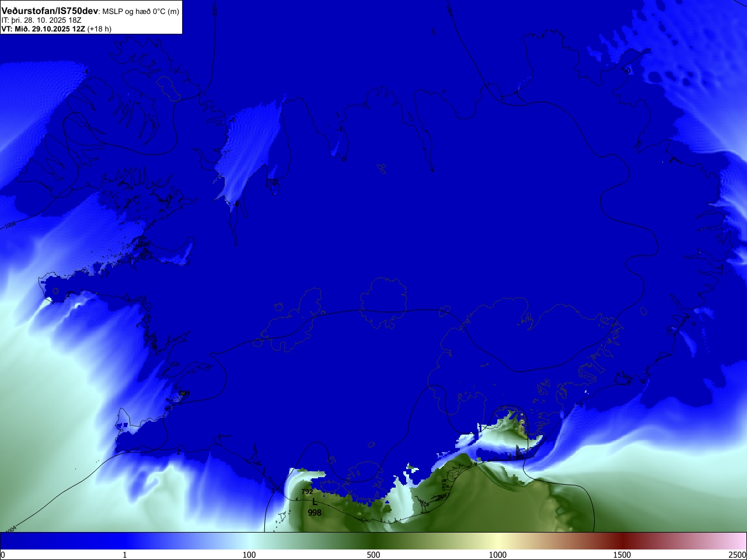Click the '1000' label on the color scale
Image resolution: width=747 pixels, height=560 pixels.
click(x=498, y=555)
